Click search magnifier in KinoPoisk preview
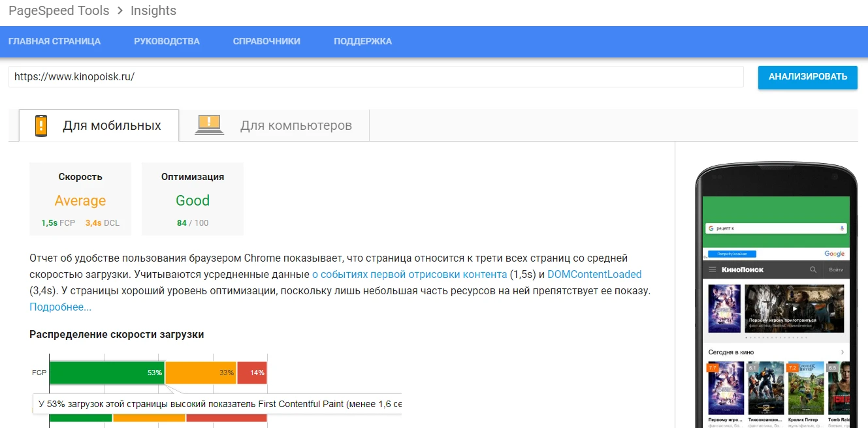868x428 pixels. pyautogui.click(x=813, y=269)
